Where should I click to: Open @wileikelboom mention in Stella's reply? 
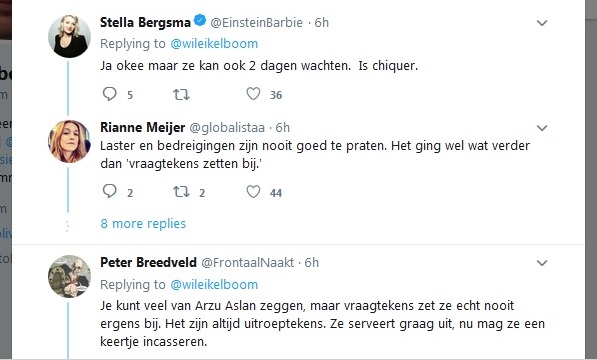214,44
